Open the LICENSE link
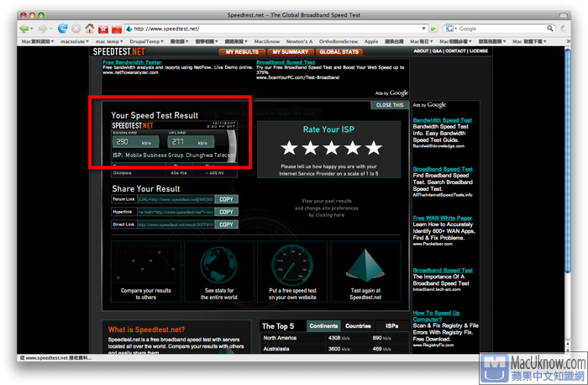588x385 pixels. 479,51
